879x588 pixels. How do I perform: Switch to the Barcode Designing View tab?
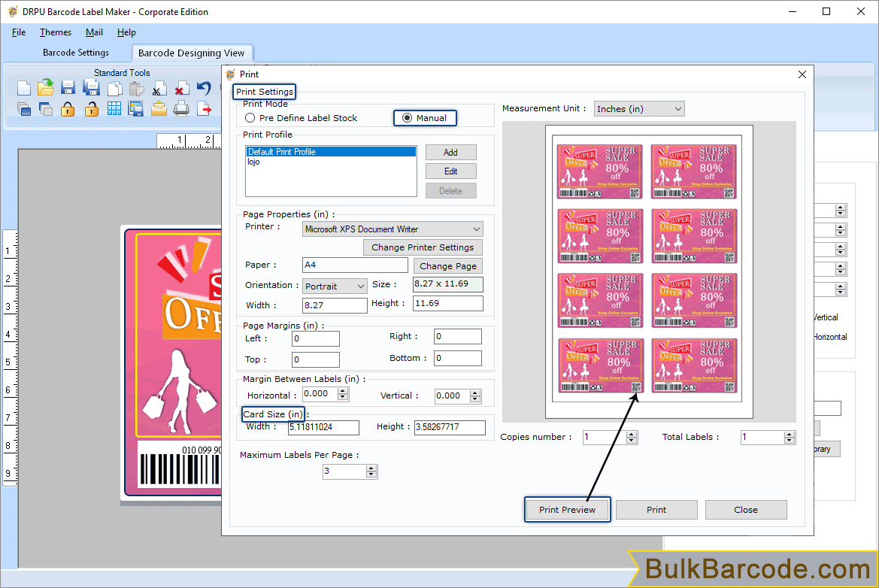click(x=191, y=53)
